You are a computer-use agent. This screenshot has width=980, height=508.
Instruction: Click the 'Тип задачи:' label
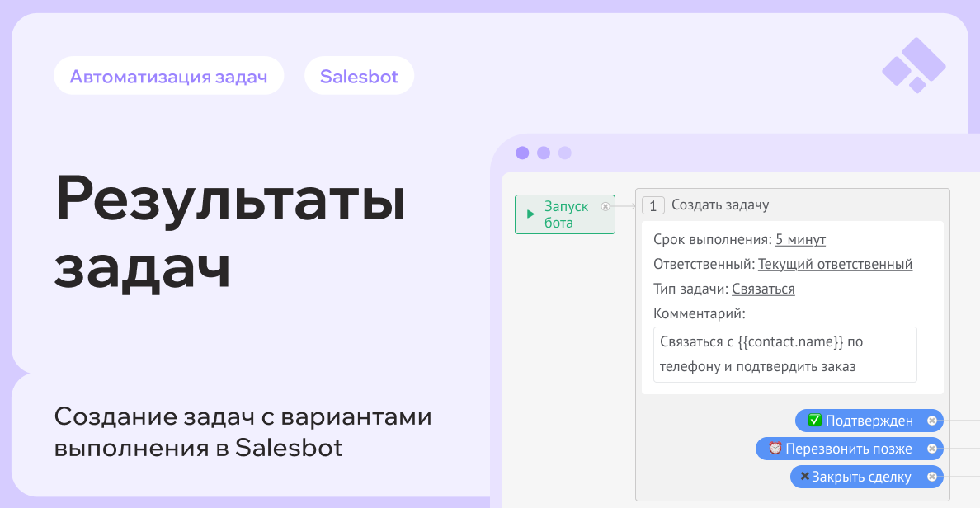690,289
